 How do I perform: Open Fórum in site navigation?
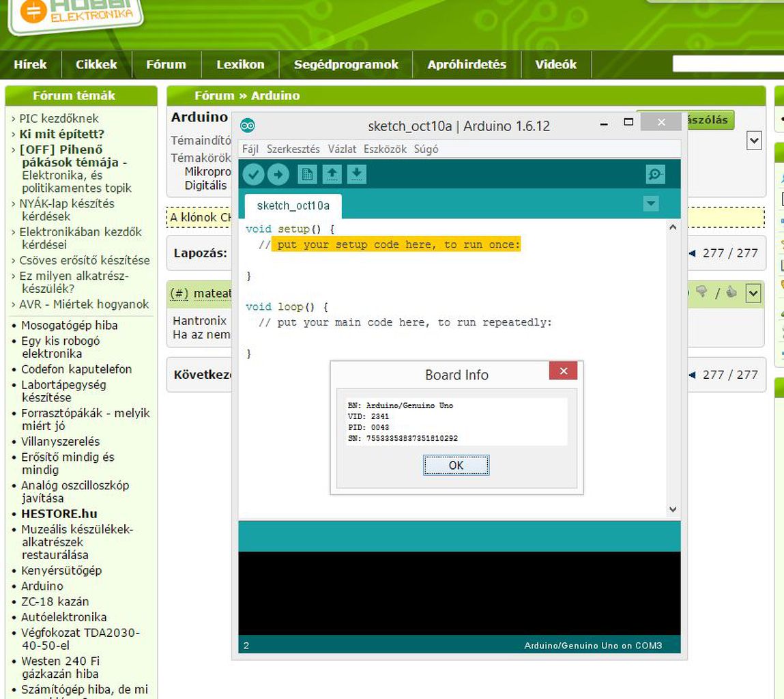[x=166, y=65]
